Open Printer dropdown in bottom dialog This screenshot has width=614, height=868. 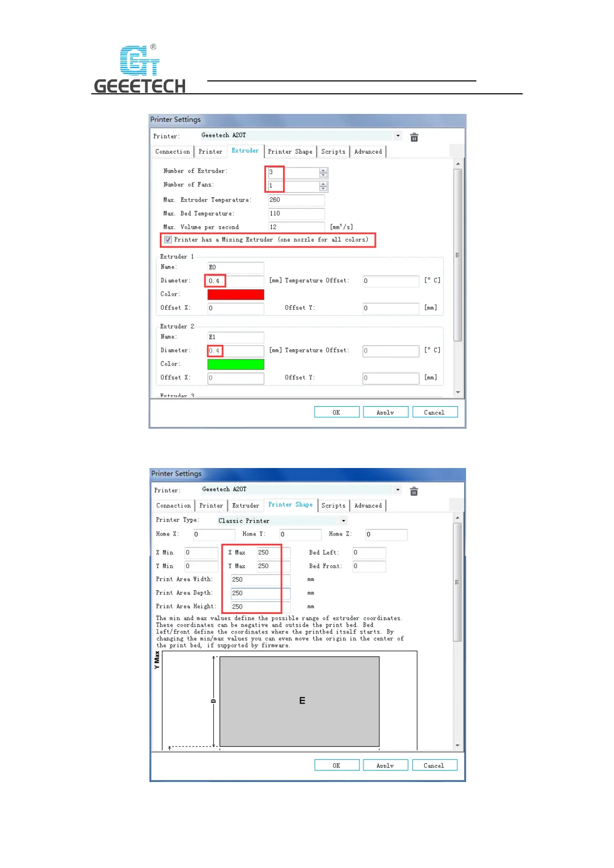coord(398,490)
